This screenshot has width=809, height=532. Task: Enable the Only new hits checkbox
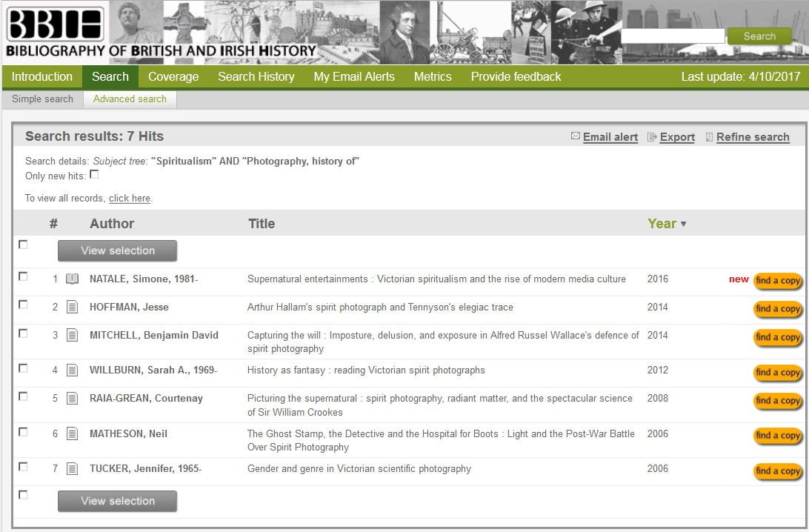click(x=94, y=175)
